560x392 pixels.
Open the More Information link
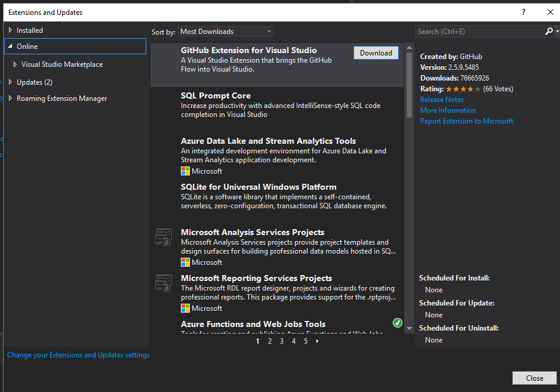(448, 110)
